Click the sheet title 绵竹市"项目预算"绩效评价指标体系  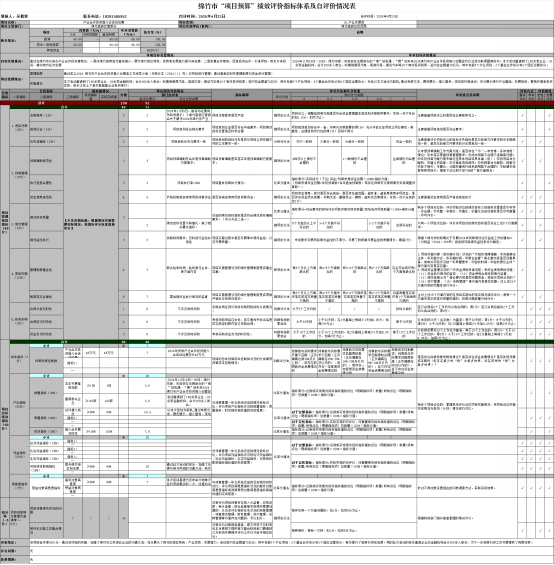pos(277,6)
